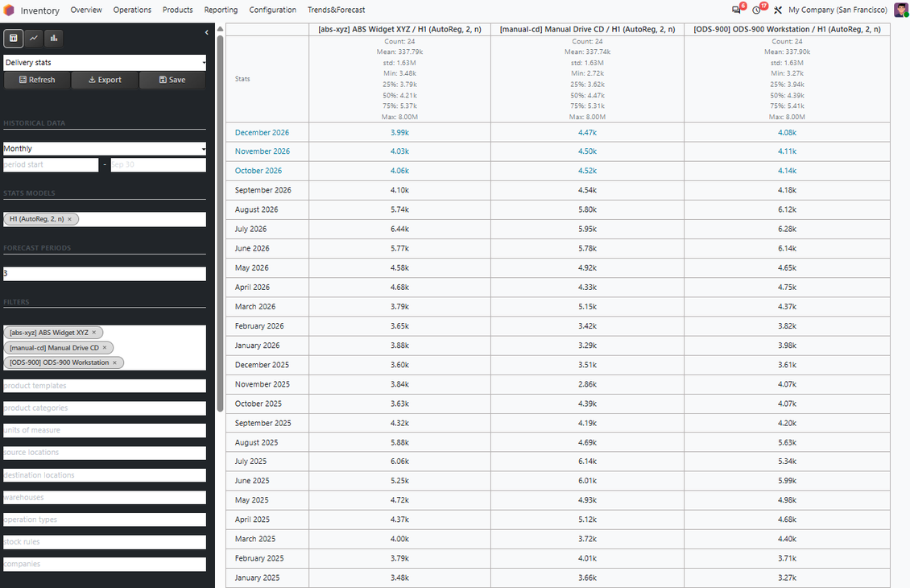The image size is (910, 588).
Task: Click the 6.44k value for July 2026
Action: [400, 230]
